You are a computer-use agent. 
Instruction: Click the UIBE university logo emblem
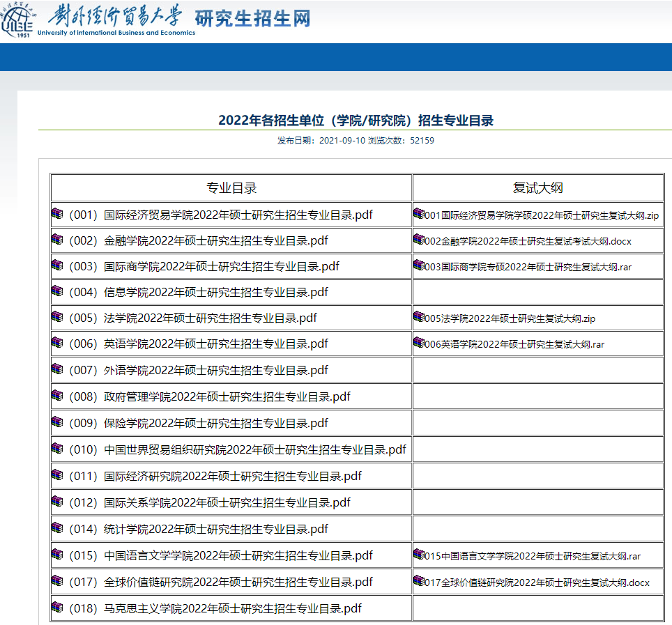coord(17,20)
